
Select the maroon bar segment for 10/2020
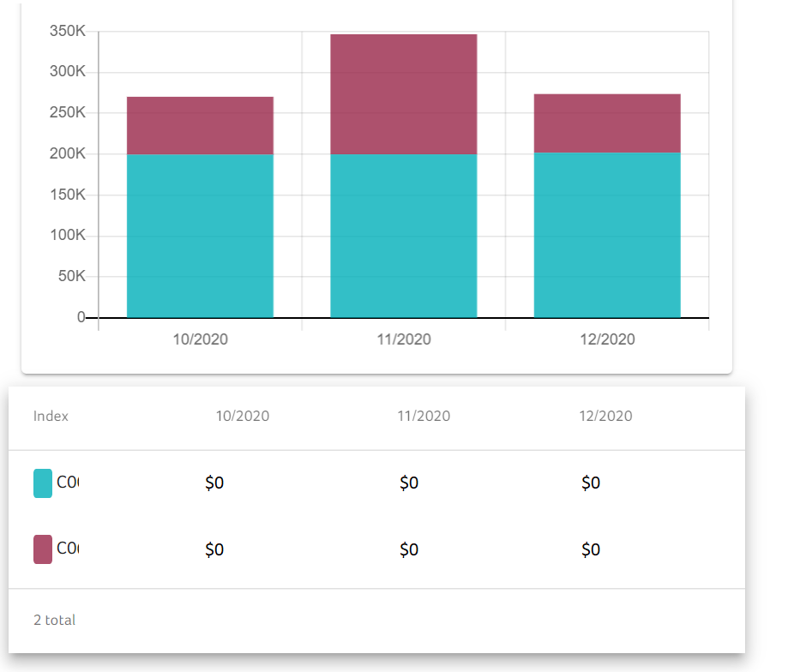click(x=200, y=125)
